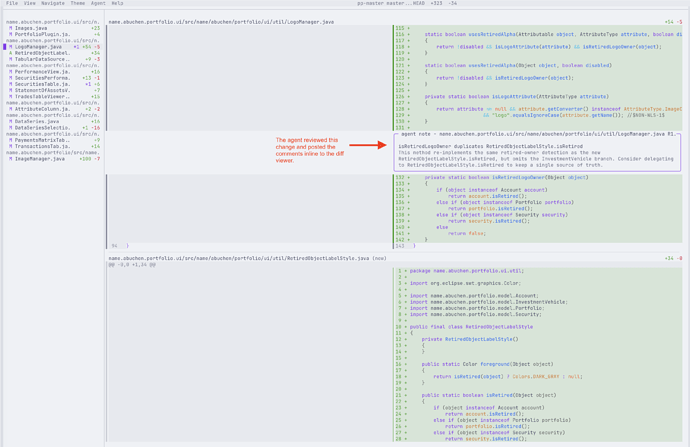Open the Agent menu
Screen dimensions: 690x447
click(x=98, y=3)
